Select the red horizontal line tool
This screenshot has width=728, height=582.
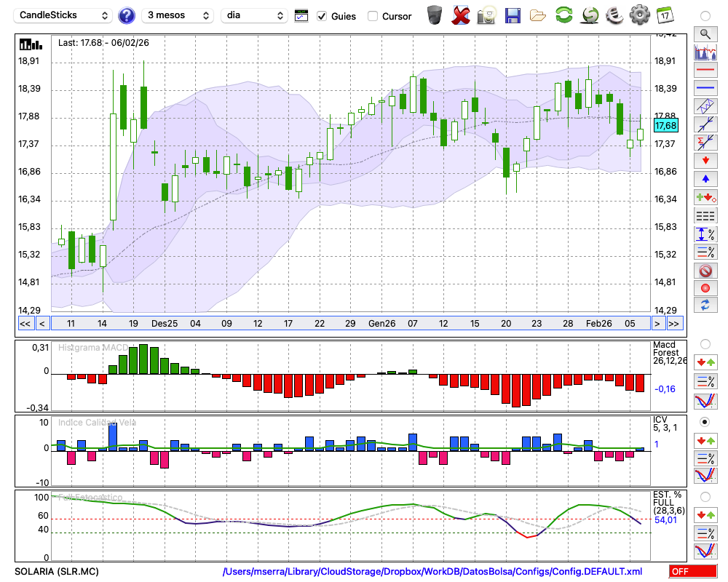point(705,70)
